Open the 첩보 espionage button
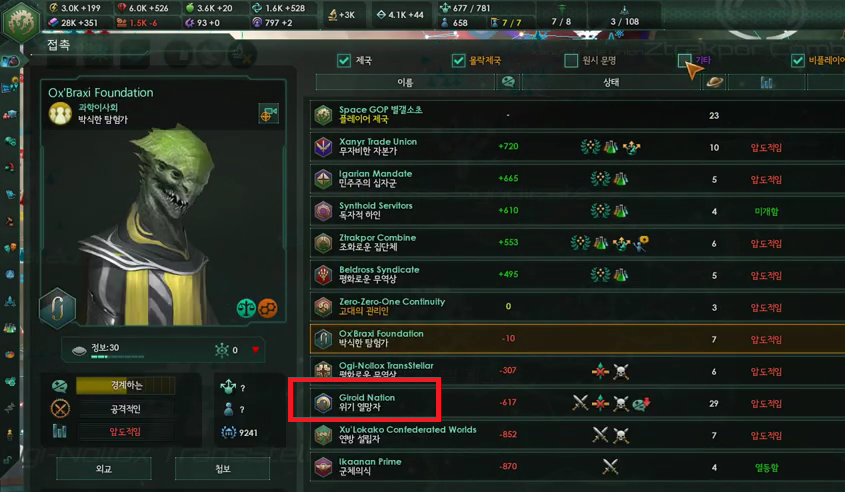This screenshot has width=845, height=492. click(x=223, y=469)
